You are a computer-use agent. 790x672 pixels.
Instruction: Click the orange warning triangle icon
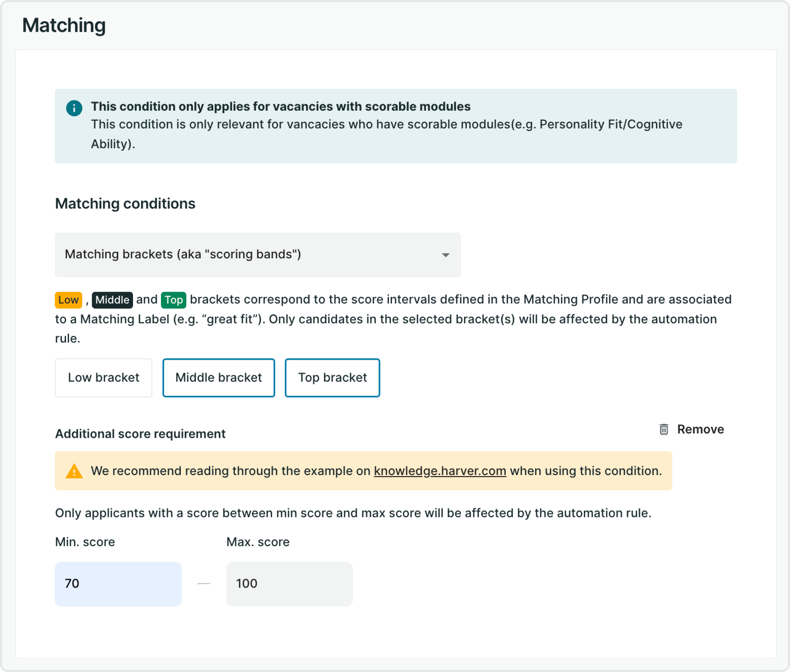74,471
